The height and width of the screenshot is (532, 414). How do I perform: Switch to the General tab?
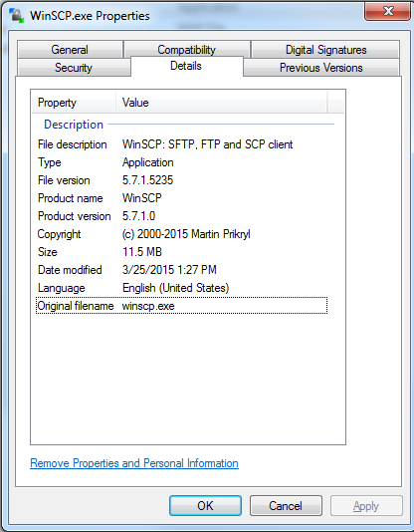70,50
